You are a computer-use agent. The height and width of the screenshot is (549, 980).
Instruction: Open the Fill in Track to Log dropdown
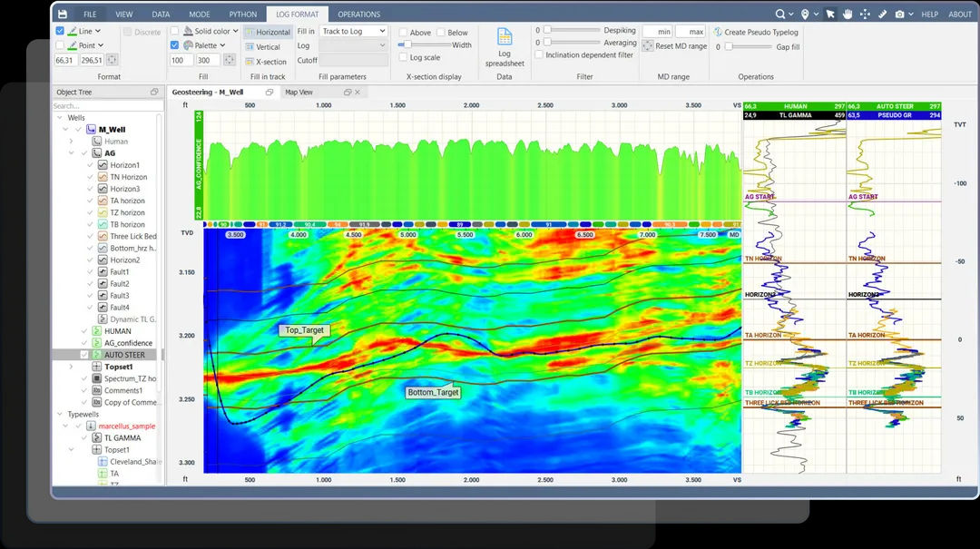click(354, 31)
